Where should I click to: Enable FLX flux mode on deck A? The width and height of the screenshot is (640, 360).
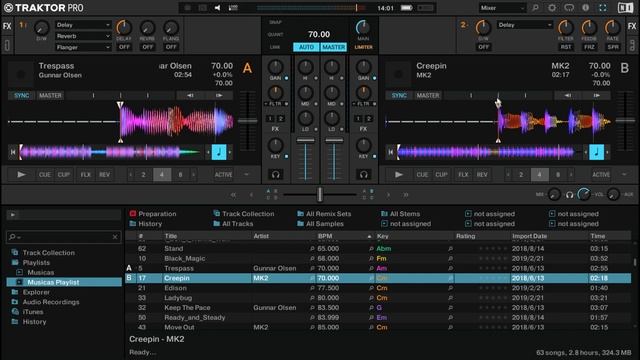(x=86, y=175)
